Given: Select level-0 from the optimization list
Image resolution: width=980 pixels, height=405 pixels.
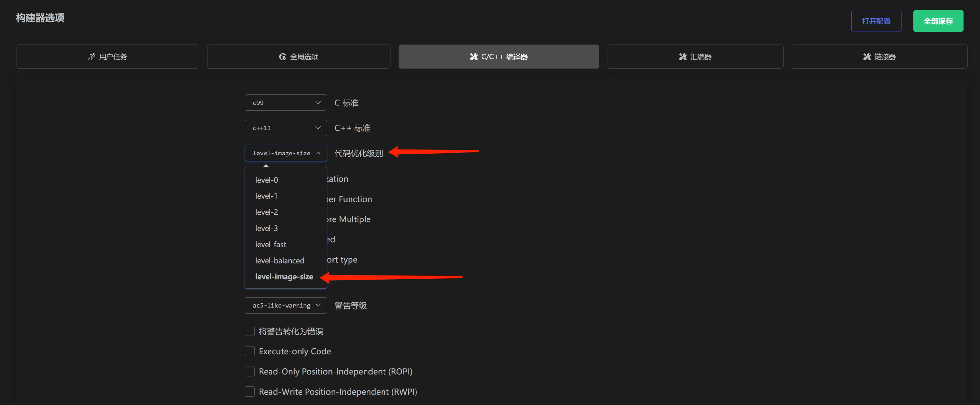Looking at the screenshot, I should (267, 180).
